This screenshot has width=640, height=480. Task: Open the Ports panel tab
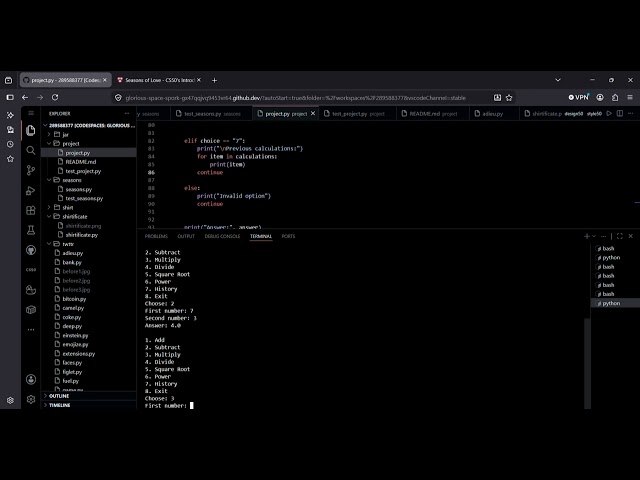pos(288,236)
